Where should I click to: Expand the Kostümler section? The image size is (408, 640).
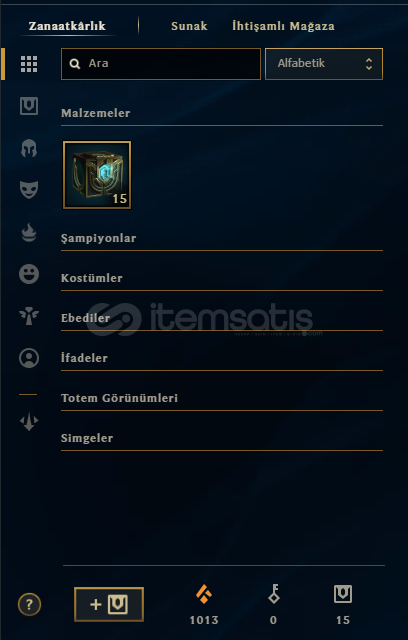click(222, 278)
